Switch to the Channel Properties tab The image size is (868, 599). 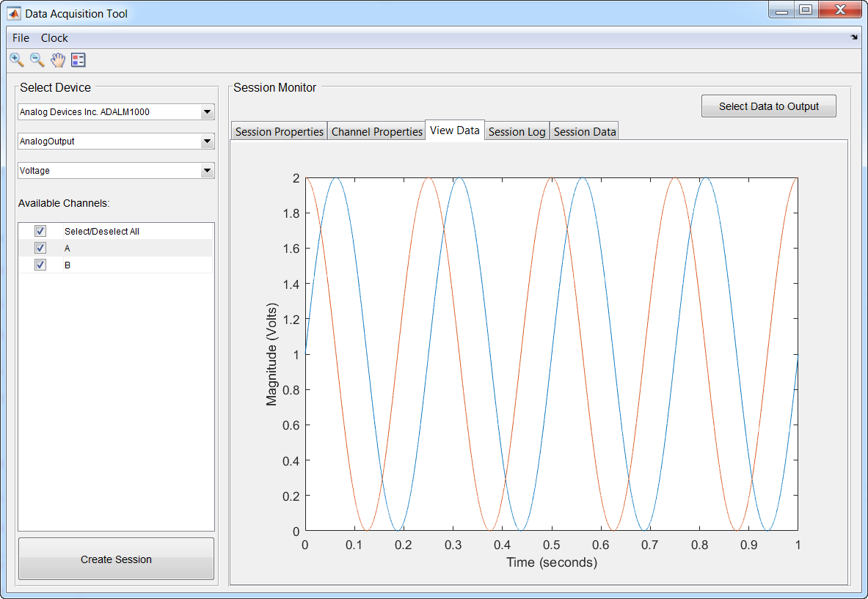coord(376,132)
